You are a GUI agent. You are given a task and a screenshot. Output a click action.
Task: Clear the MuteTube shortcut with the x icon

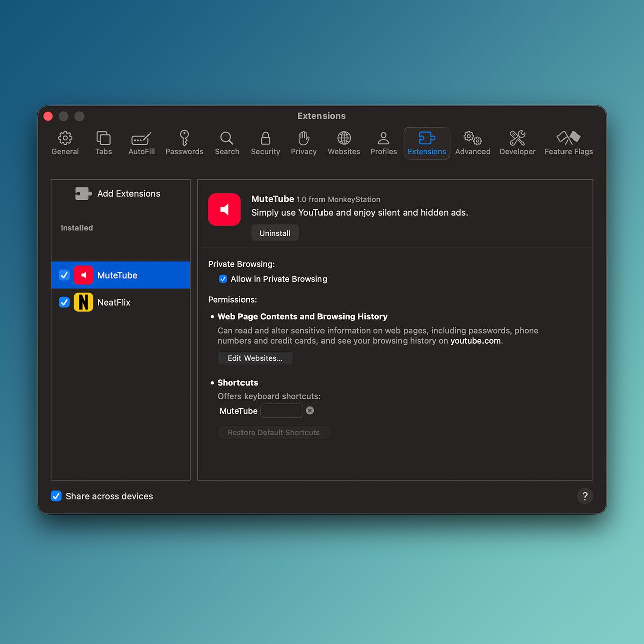[310, 411]
